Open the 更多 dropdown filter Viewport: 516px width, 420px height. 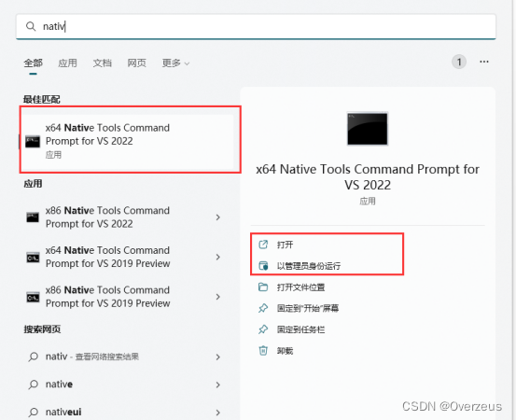point(175,63)
